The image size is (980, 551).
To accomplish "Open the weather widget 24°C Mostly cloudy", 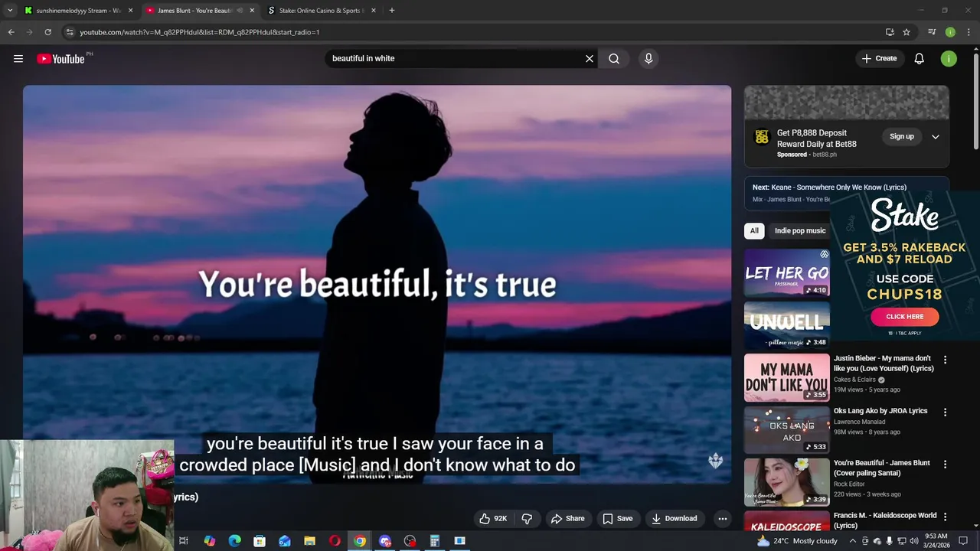I will coord(797,541).
